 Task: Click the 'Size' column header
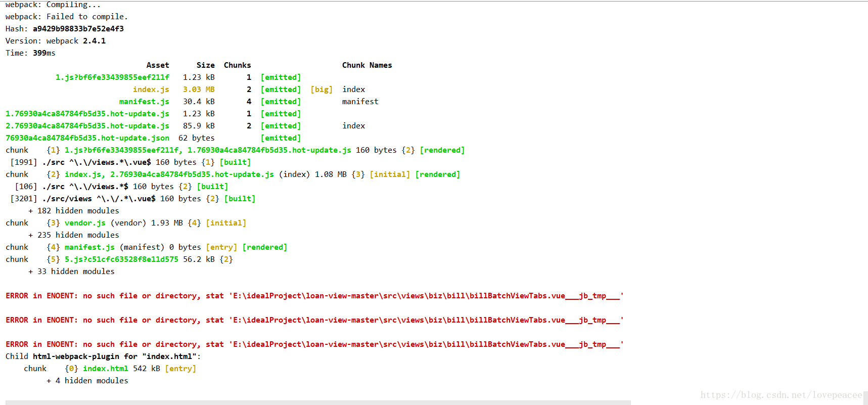[206, 65]
